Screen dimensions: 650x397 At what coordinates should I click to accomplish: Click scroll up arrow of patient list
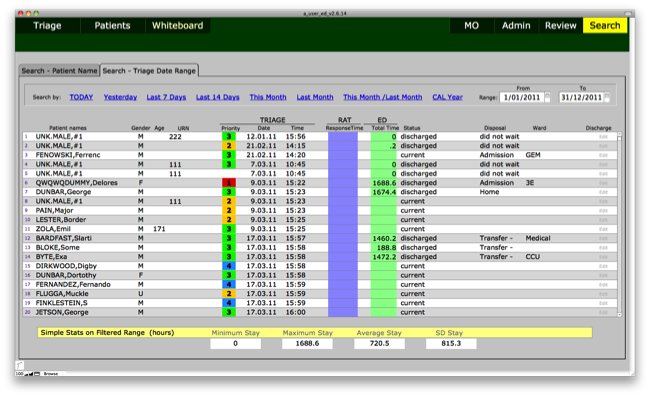coord(619,134)
